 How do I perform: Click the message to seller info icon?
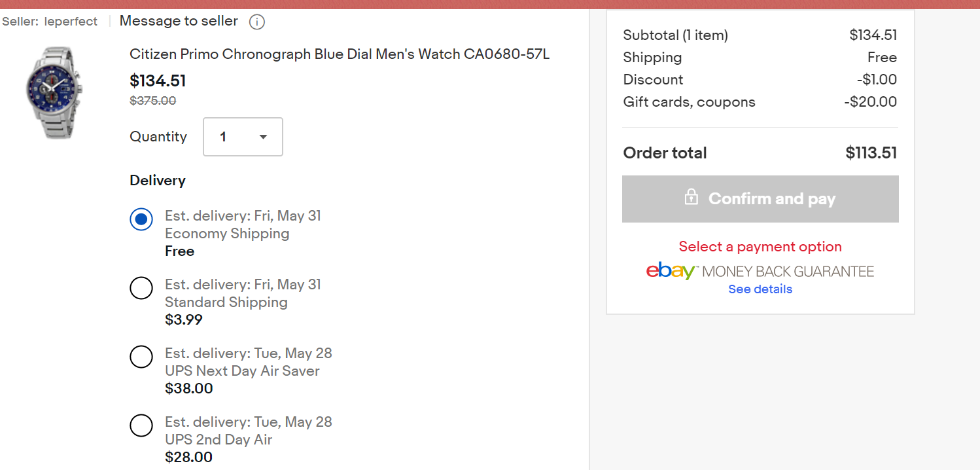257,22
